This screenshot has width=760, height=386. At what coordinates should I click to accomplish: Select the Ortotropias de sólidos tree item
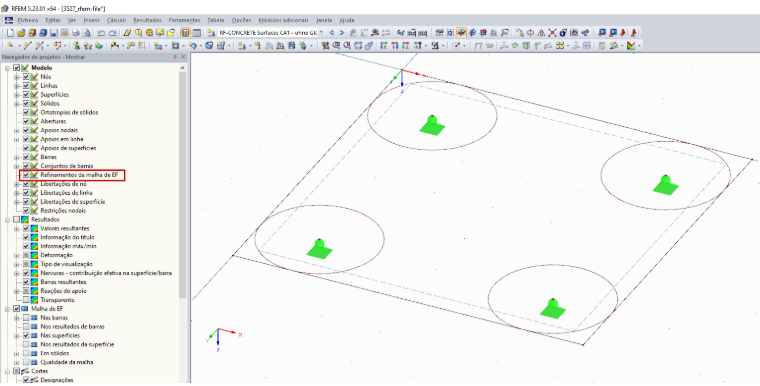point(69,113)
